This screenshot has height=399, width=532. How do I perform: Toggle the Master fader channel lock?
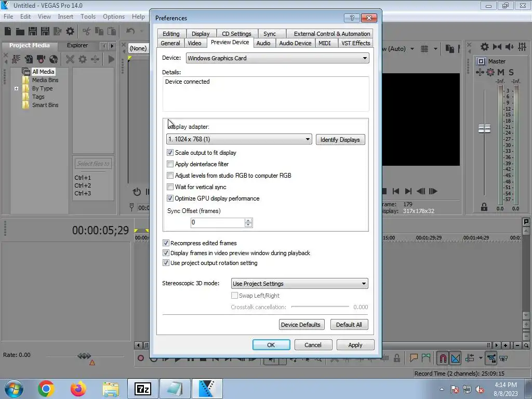tap(484, 207)
